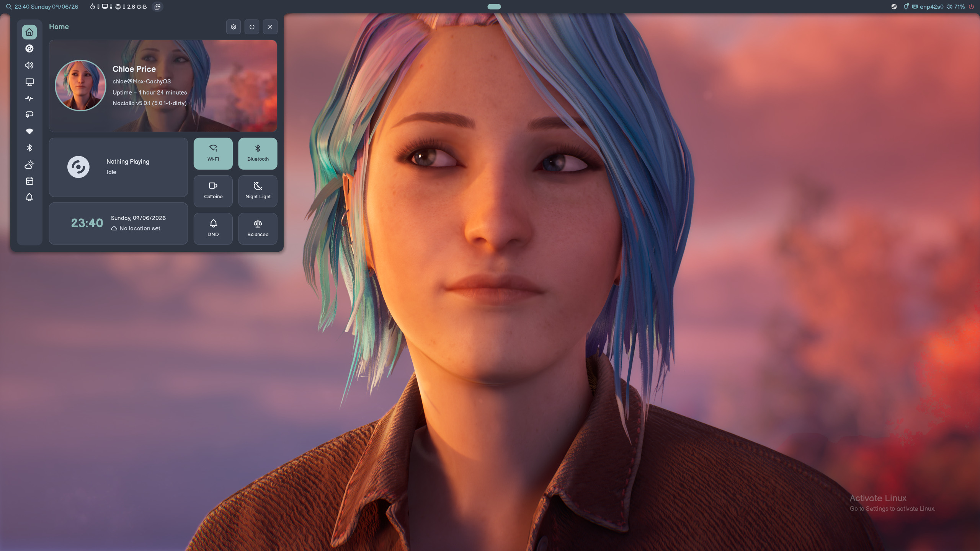Enable Caffeine mode

coord(213,191)
